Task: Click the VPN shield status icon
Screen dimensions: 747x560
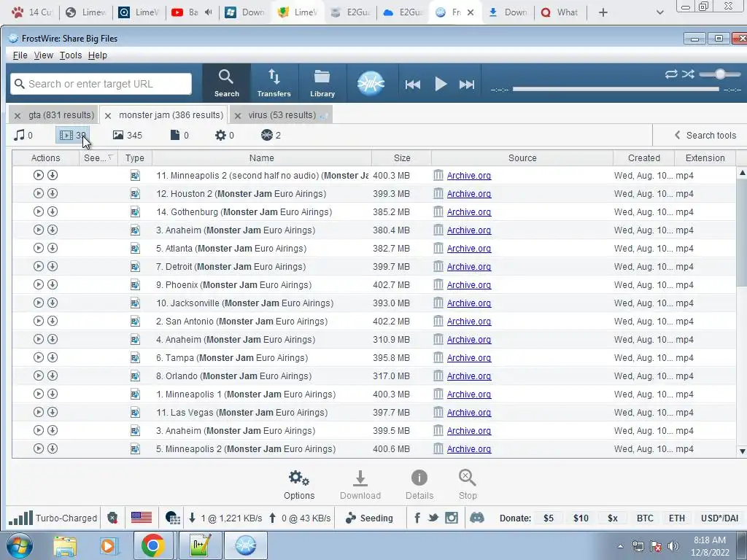Action: click(112, 518)
